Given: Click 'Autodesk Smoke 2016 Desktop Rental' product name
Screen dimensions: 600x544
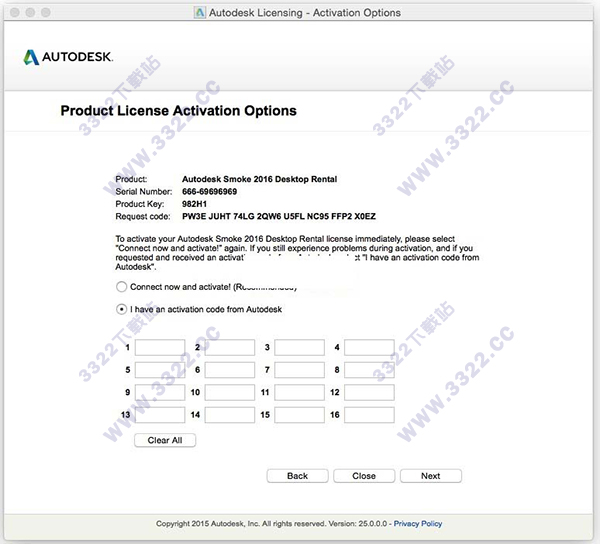Looking at the screenshot, I should [259, 179].
